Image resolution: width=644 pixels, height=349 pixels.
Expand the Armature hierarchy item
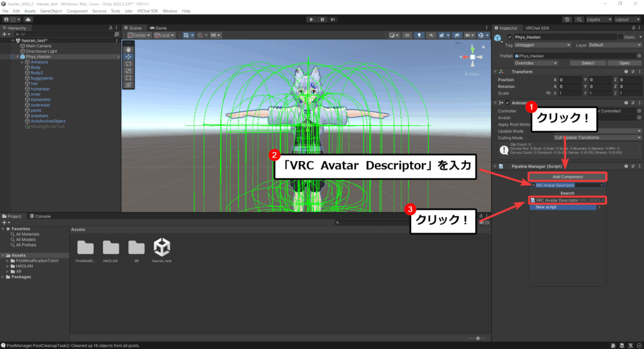click(22, 62)
